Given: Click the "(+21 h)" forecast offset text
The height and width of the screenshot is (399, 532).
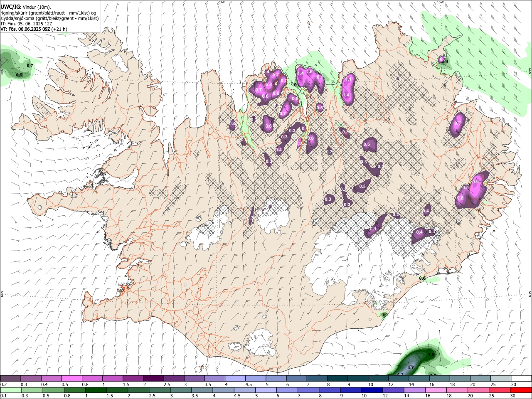Looking at the screenshot, I should click(x=59, y=29).
